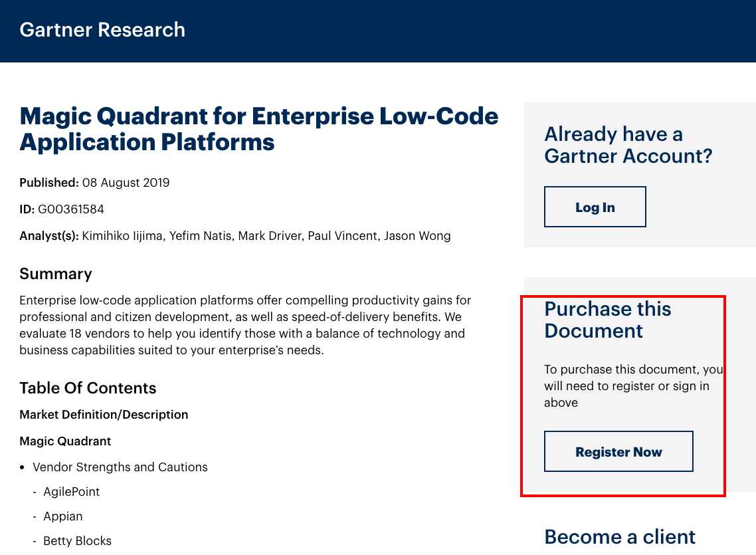Click the Gartner Research header logo

click(102, 29)
